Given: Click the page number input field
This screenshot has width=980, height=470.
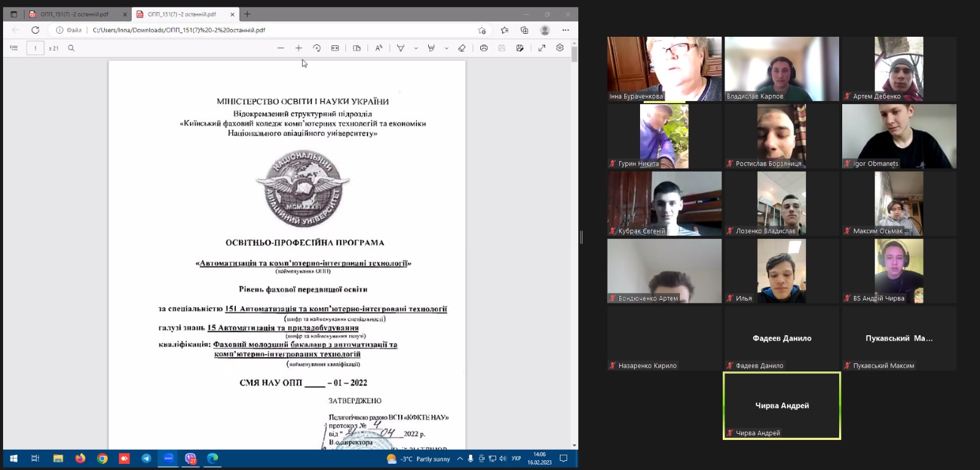Looking at the screenshot, I should pos(36,48).
